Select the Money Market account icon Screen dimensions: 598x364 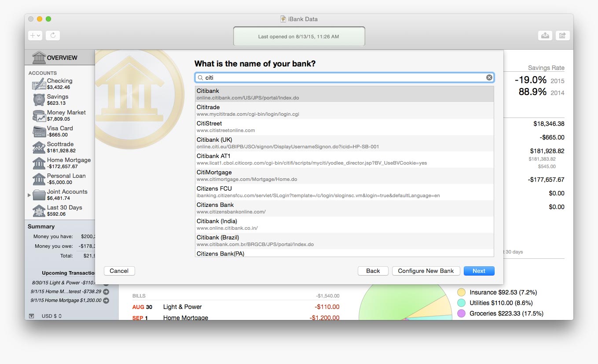tap(39, 116)
